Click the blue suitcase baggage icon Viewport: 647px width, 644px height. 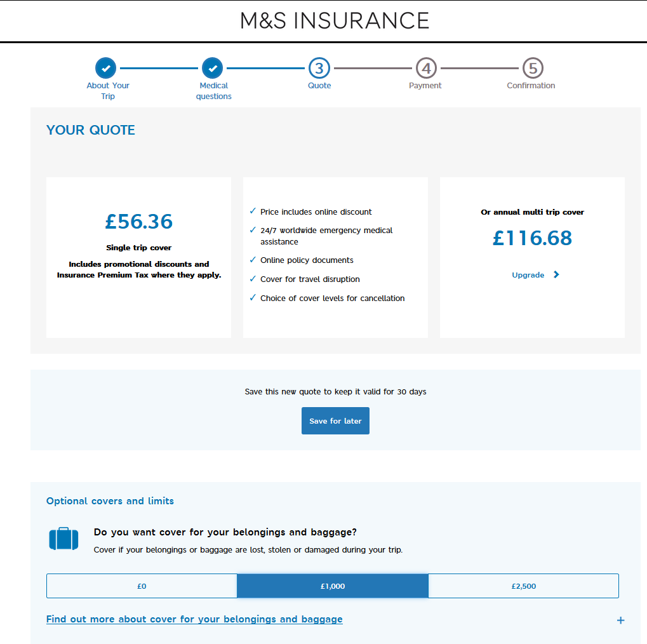63,539
